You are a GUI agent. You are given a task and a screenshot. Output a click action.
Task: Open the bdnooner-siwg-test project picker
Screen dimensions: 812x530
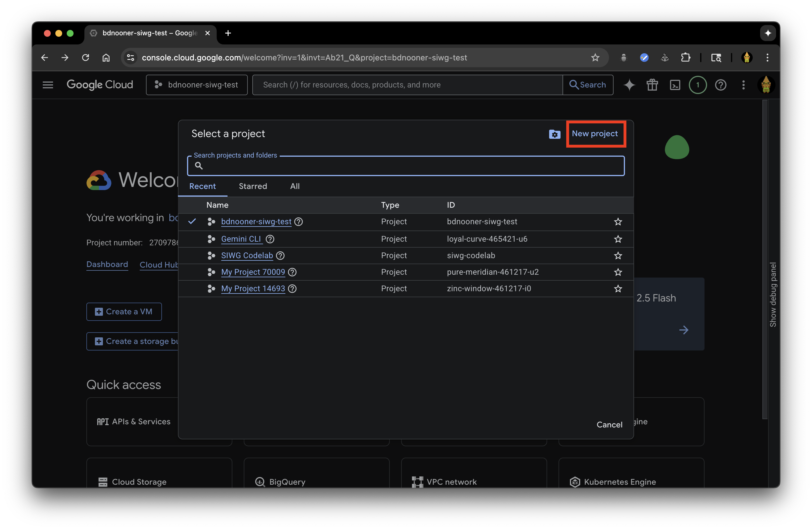pos(197,85)
